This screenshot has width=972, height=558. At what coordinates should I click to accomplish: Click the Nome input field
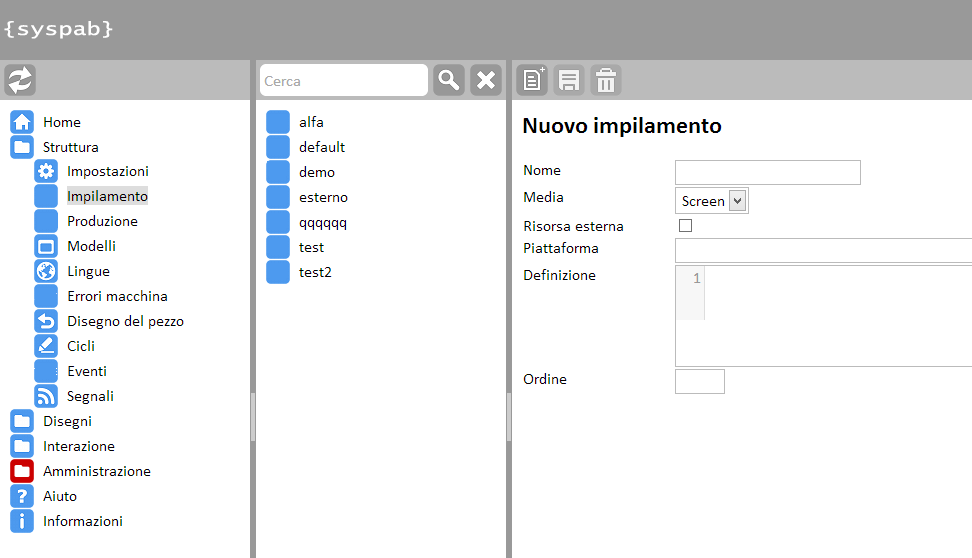click(x=767, y=172)
